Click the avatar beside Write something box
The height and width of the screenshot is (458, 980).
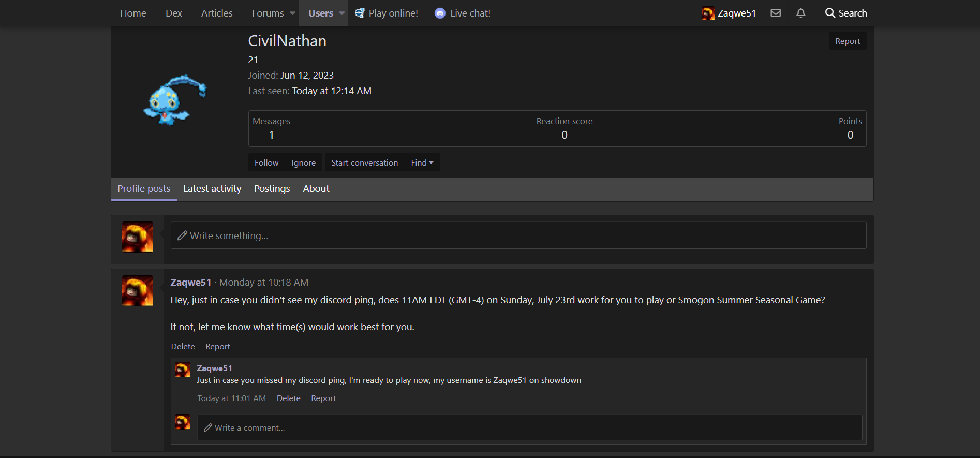click(x=138, y=237)
